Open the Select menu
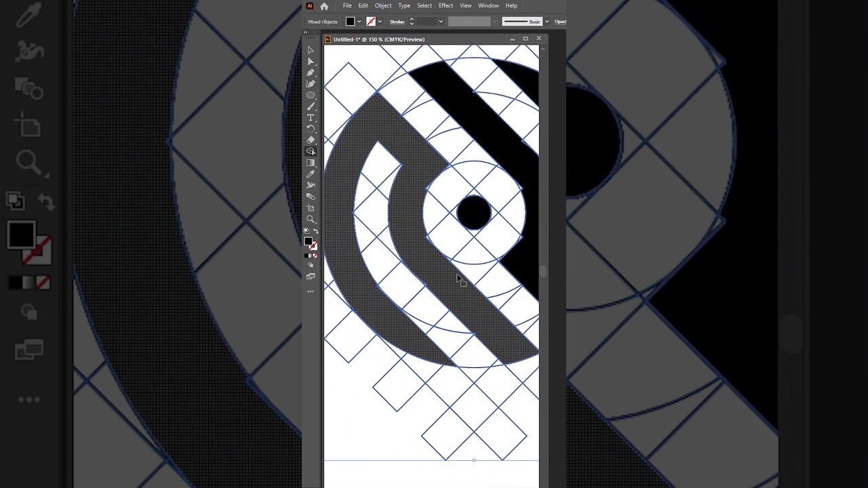This screenshot has height=488, width=868. tap(425, 6)
